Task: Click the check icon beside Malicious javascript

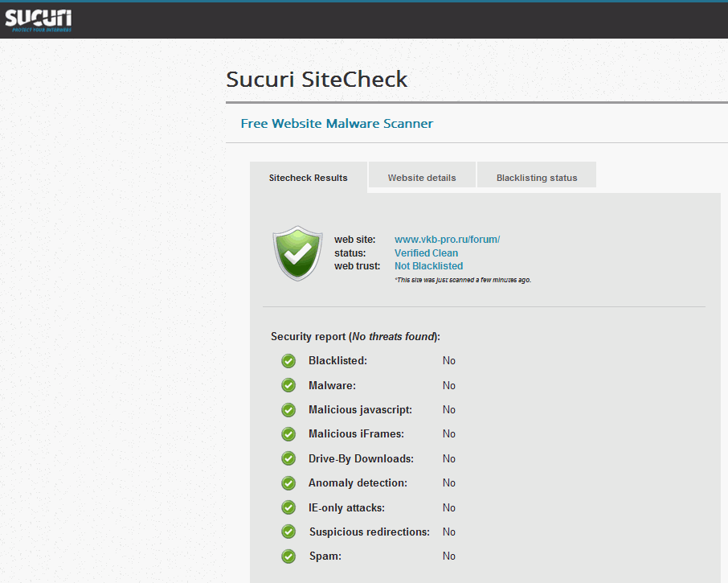Action: coord(288,410)
